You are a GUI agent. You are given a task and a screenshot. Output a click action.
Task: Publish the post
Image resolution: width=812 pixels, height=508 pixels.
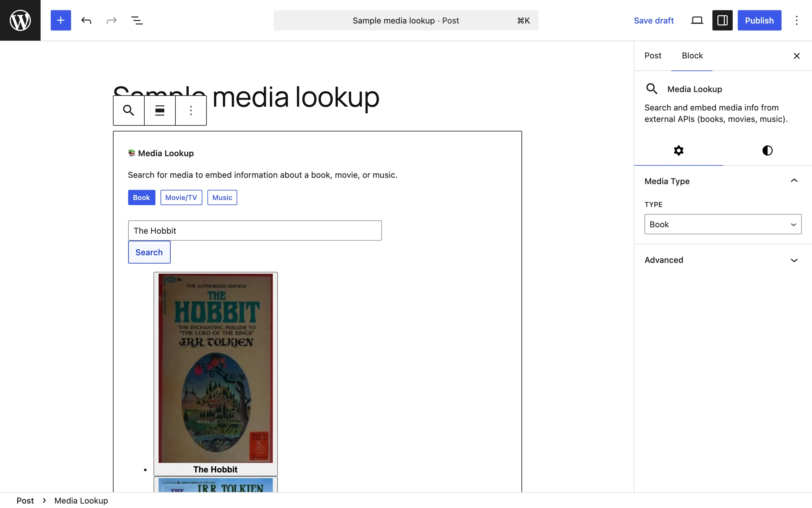click(759, 20)
